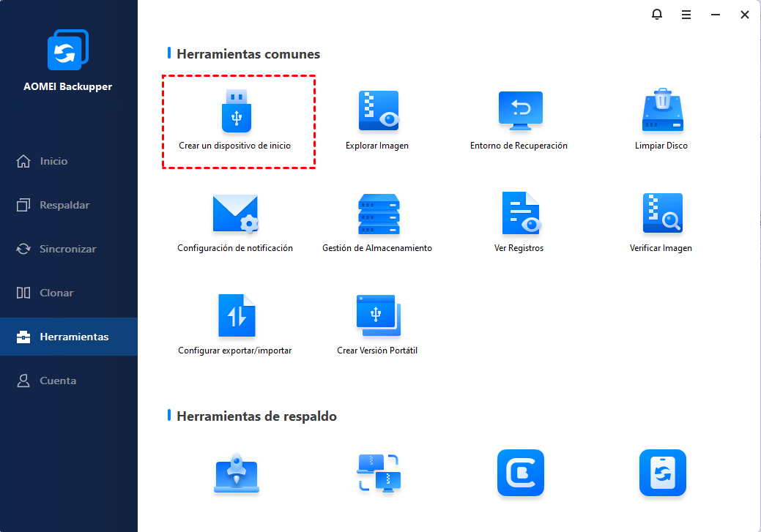This screenshot has width=761, height=532.
Task: Open the hamburger menu icon
Action: [686, 15]
